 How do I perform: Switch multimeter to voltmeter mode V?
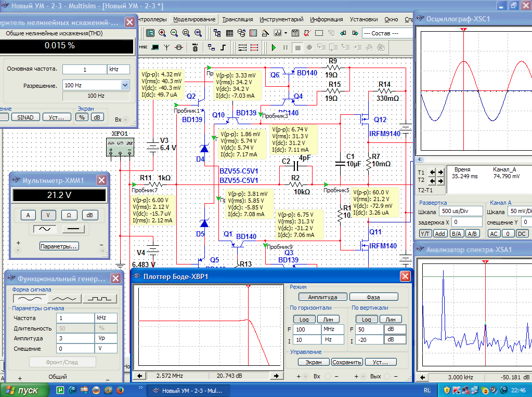(x=48, y=215)
